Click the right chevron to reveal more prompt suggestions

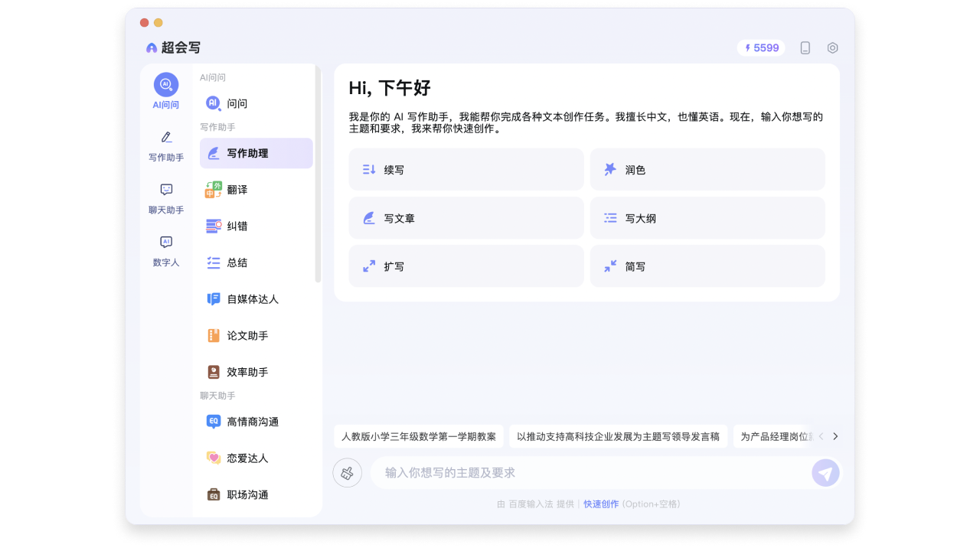835,436
